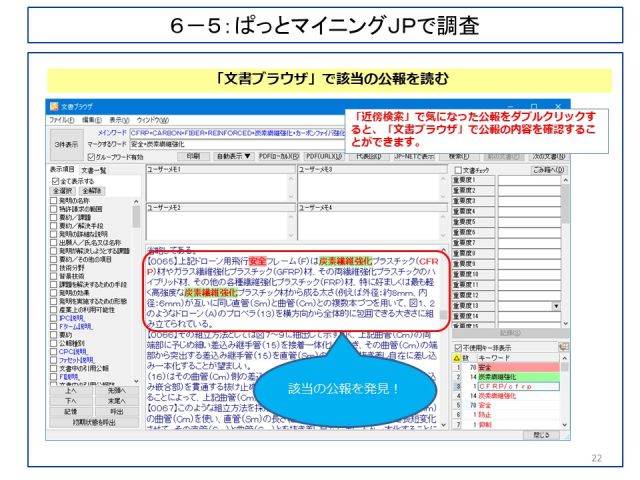Select the green 炭素繊維強化 keyword row 2
This screenshot has width=640, height=480.
coord(506,377)
